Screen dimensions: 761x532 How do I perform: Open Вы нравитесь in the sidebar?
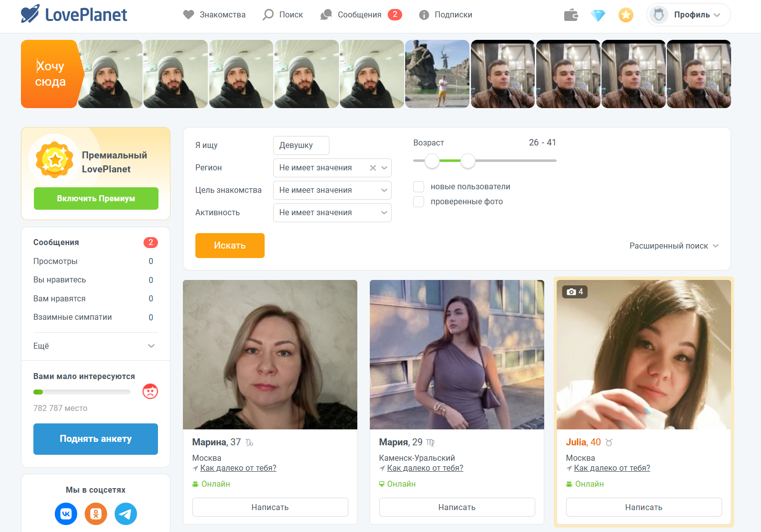click(59, 280)
